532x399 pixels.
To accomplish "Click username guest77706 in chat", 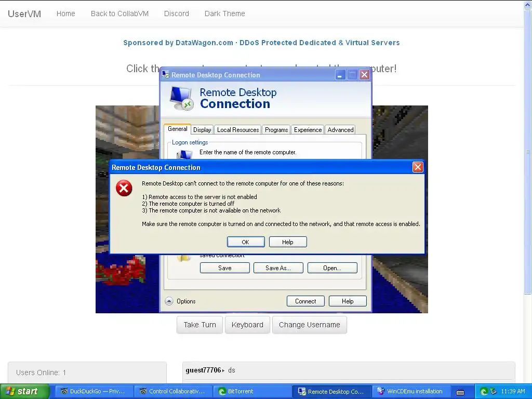I will (x=203, y=370).
